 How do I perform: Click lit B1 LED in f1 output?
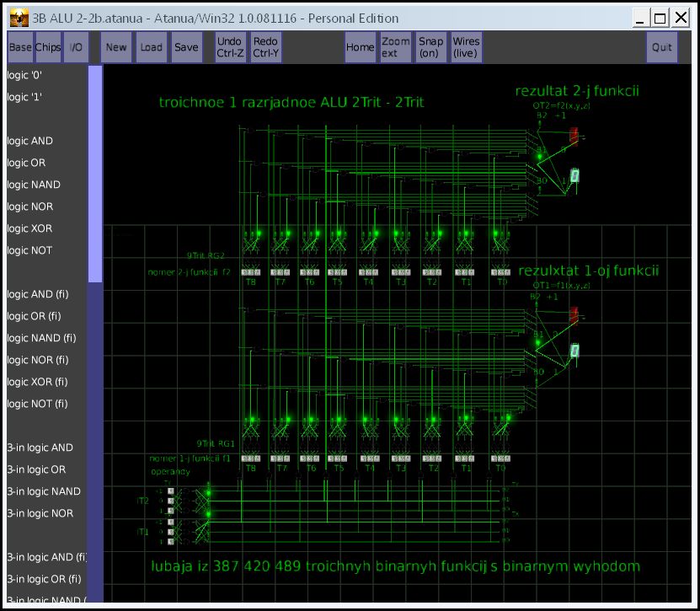pyautogui.click(x=538, y=342)
